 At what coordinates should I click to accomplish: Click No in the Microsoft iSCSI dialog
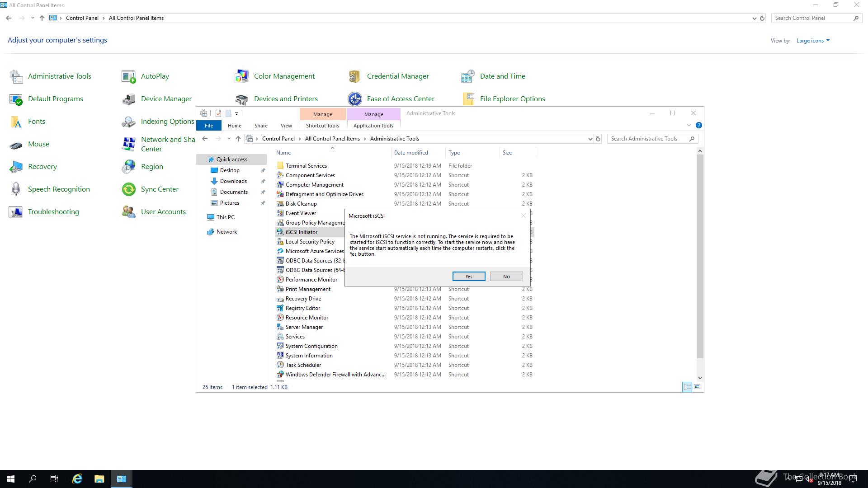[x=506, y=277]
